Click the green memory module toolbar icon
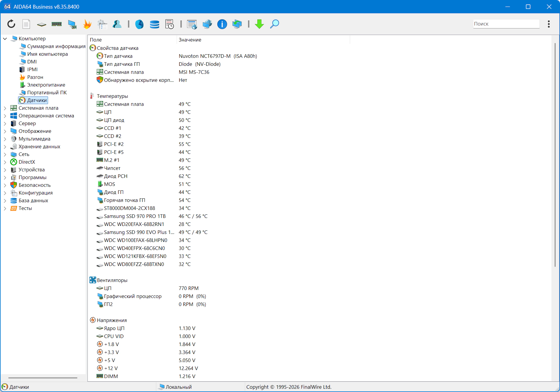Screen dimensions: 560x392 coord(57,24)
